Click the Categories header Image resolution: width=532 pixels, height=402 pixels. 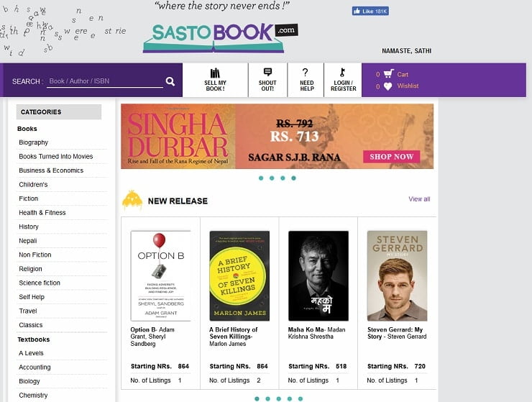59,112
